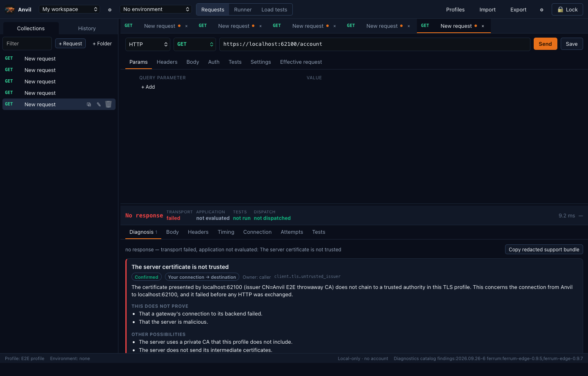This screenshot has width=588, height=376.
Task: Click the URL field with localhost:62100/account
Action: (374, 44)
